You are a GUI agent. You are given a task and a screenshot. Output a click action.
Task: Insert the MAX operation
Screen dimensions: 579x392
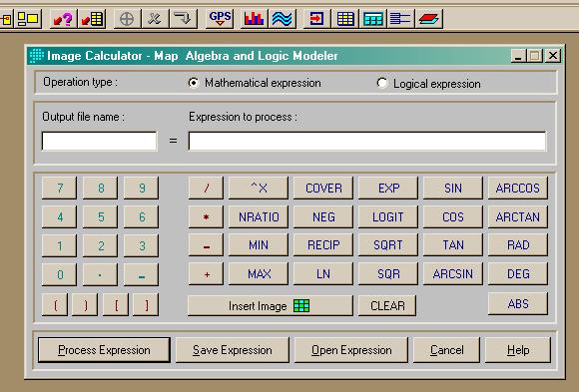click(x=259, y=274)
